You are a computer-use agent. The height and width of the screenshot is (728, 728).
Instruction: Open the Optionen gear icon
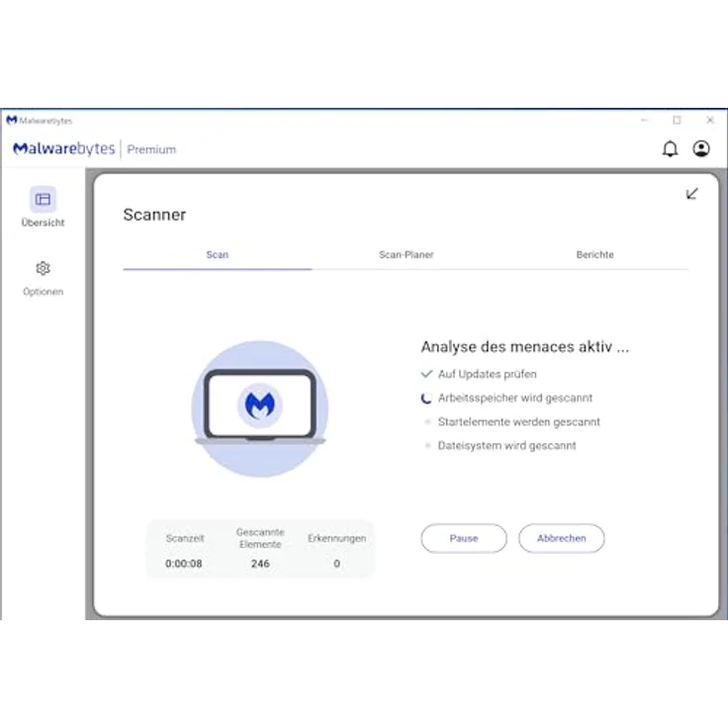(43, 268)
